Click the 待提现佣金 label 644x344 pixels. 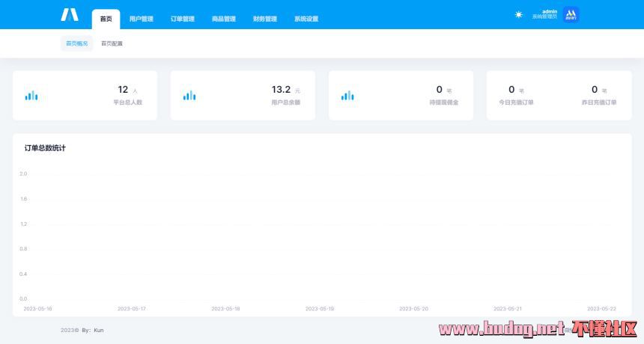pos(444,102)
